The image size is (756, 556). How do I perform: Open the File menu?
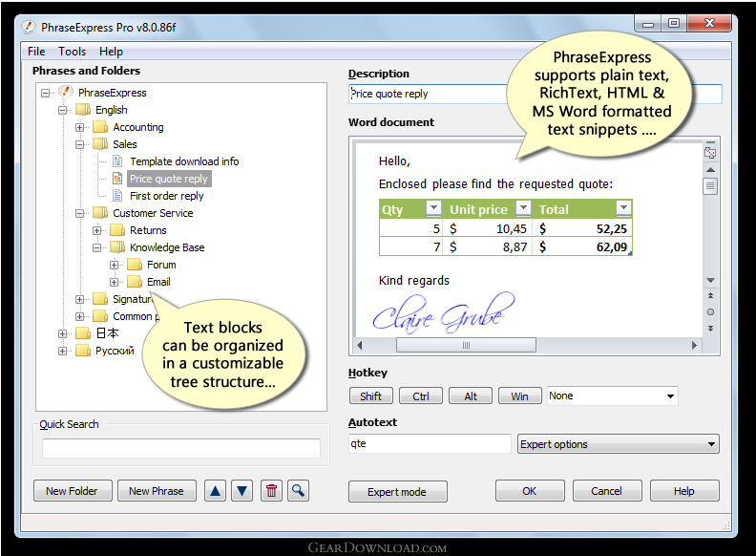[x=36, y=52]
